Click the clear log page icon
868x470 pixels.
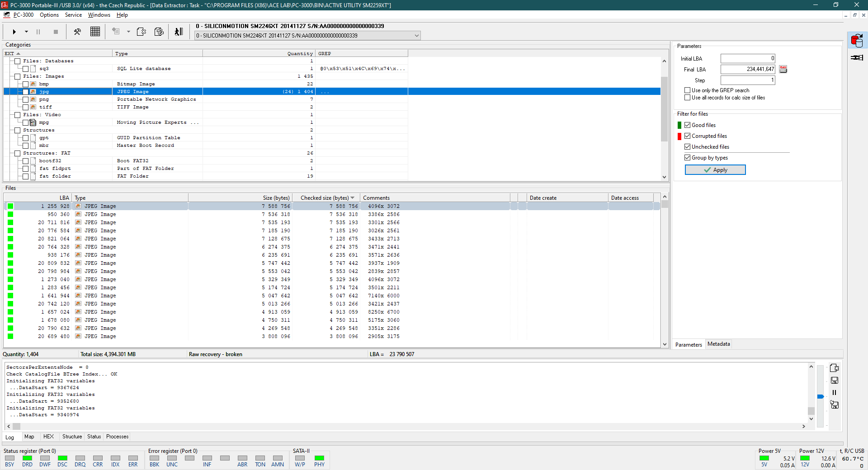tap(835, 368)
